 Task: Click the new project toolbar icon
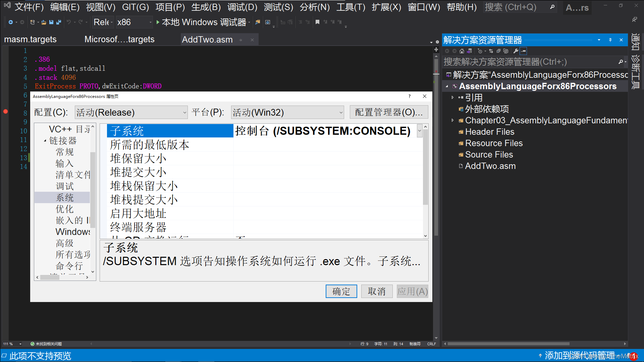(x=33, y=22)
